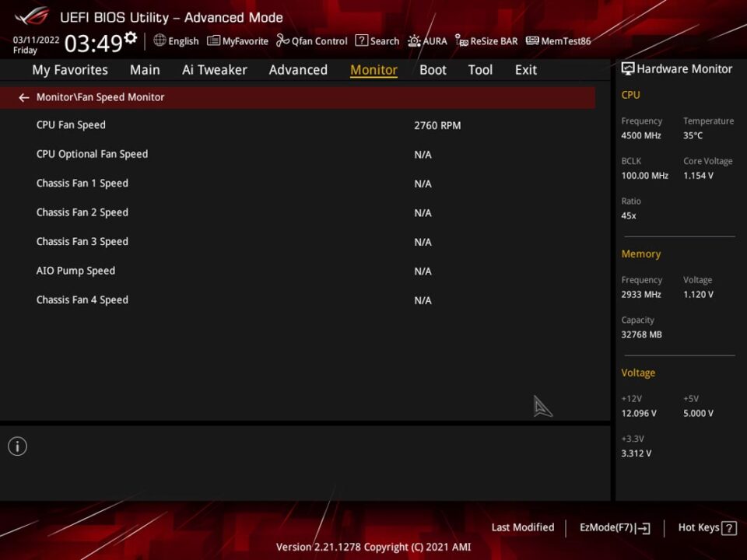Open the My Favorites tab
The image size is (747, 560).
(x=70, y=70)
